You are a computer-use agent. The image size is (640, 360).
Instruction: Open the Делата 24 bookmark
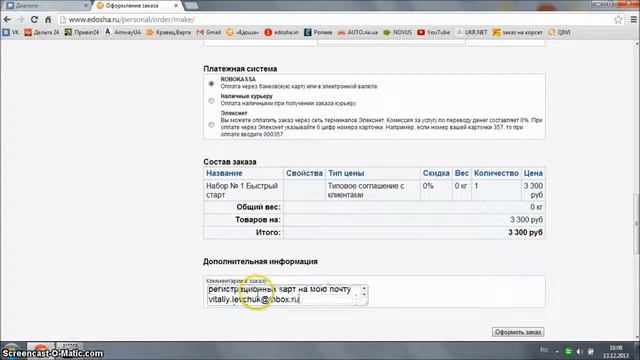click(42, 32)
